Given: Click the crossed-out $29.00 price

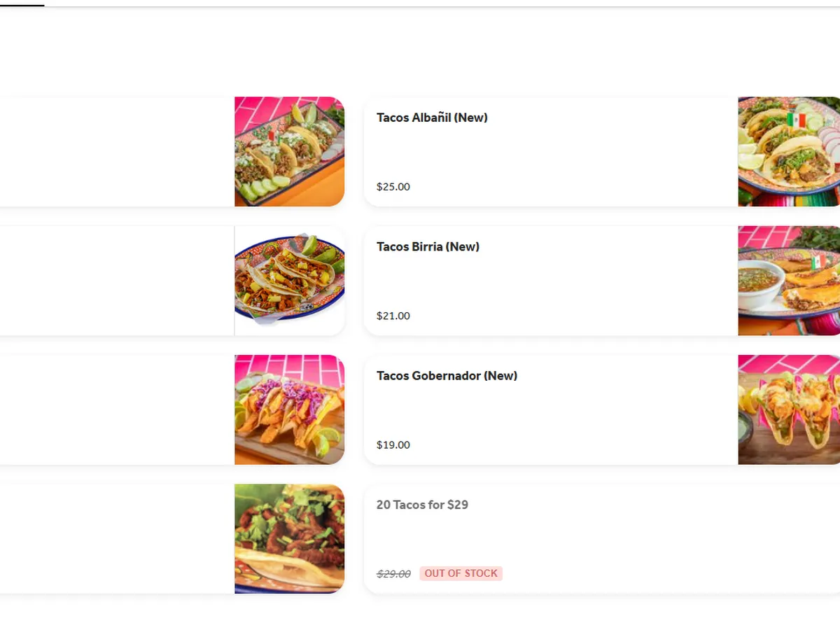Looking at the screenshot, I should [393, 573].
